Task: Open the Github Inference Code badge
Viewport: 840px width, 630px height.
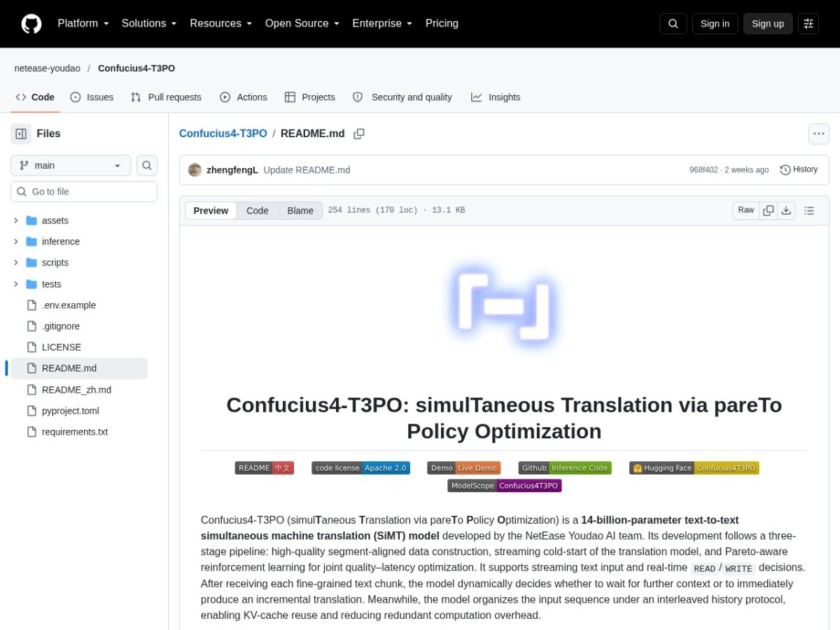Action: click(565, 468)
